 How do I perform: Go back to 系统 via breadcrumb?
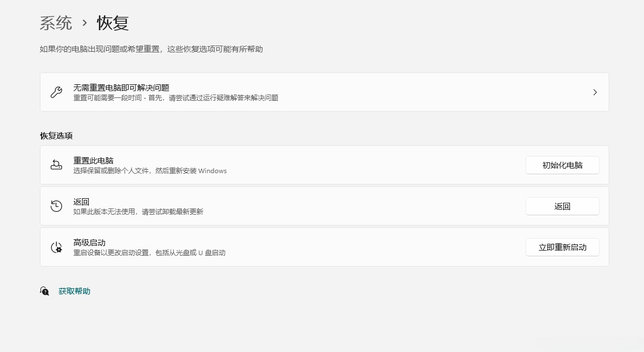pos(56,23)
